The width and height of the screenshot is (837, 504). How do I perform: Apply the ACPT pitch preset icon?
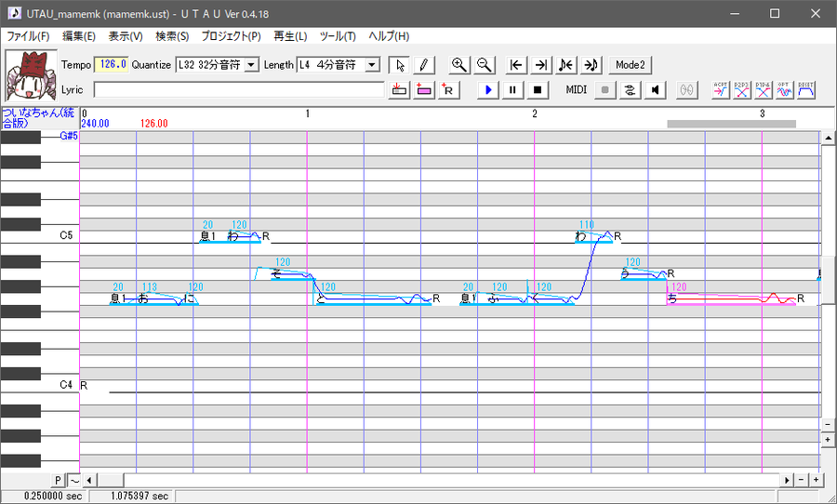click(721, 89)
